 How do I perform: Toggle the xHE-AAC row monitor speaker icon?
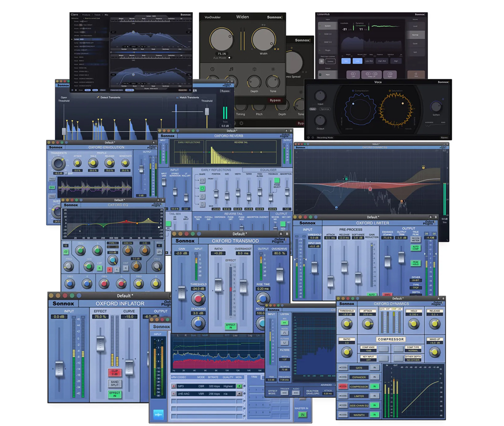239,394
